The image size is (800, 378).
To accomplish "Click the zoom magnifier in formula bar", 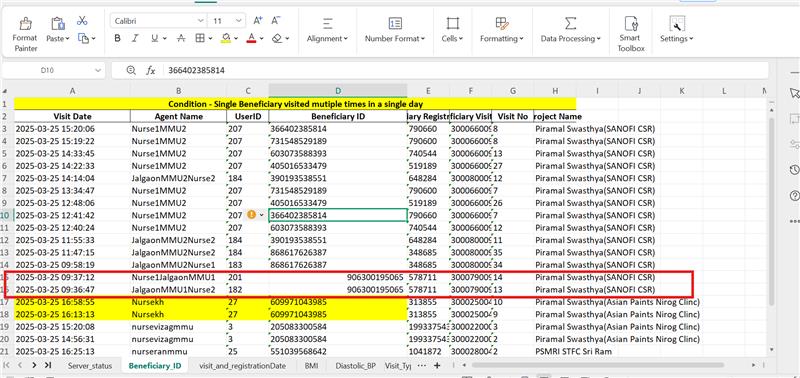I will (131, 70).
